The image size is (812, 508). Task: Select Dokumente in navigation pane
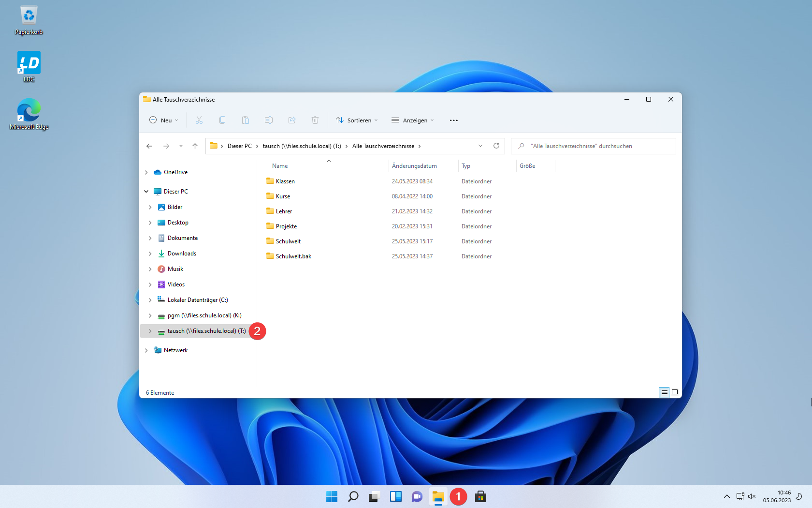point(182,238)
